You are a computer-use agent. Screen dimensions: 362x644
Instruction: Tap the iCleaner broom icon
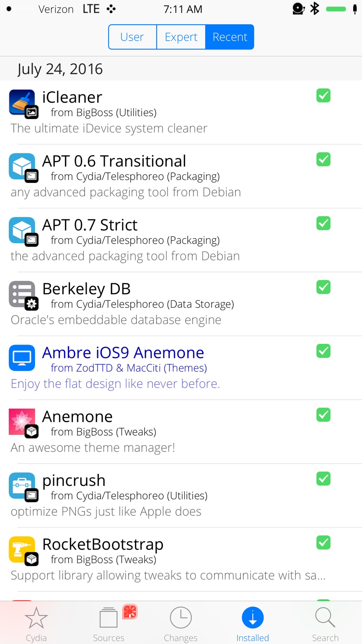click(22, 103)
